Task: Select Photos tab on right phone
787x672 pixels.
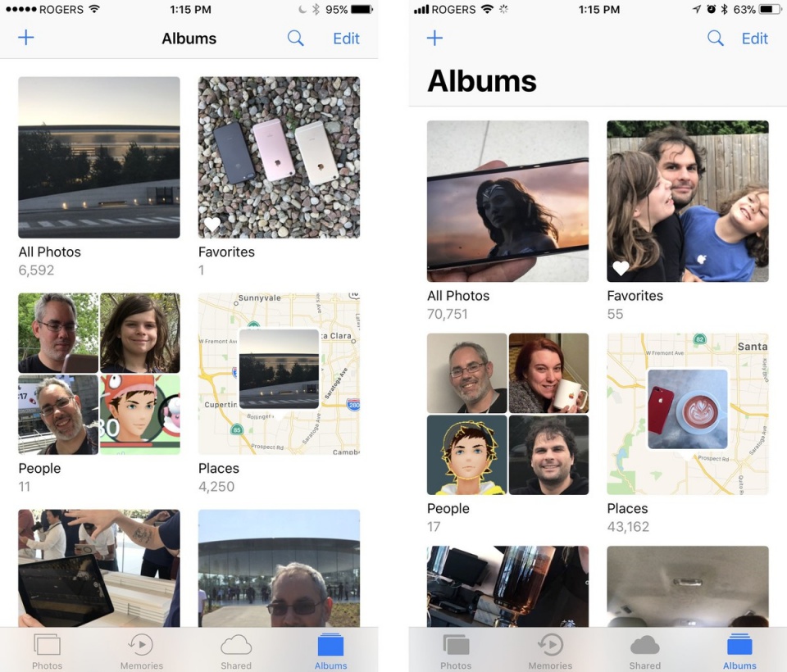Action: pyautogui.click(x=456, y=651)
